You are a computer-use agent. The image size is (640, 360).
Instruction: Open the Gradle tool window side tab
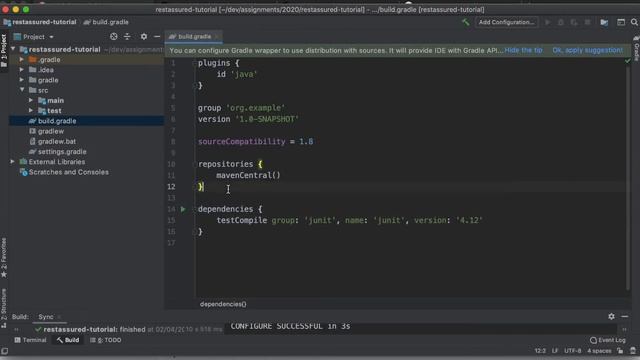pos(636,48)
